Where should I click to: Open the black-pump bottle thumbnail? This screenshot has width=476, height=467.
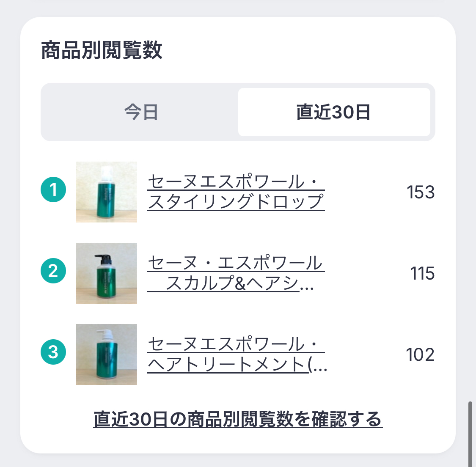tap(107, 273)
